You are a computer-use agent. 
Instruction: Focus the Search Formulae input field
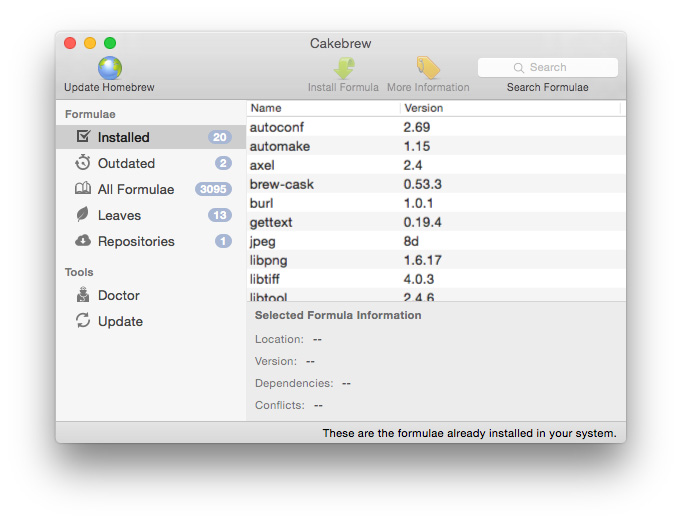click(x=548, y=67)
